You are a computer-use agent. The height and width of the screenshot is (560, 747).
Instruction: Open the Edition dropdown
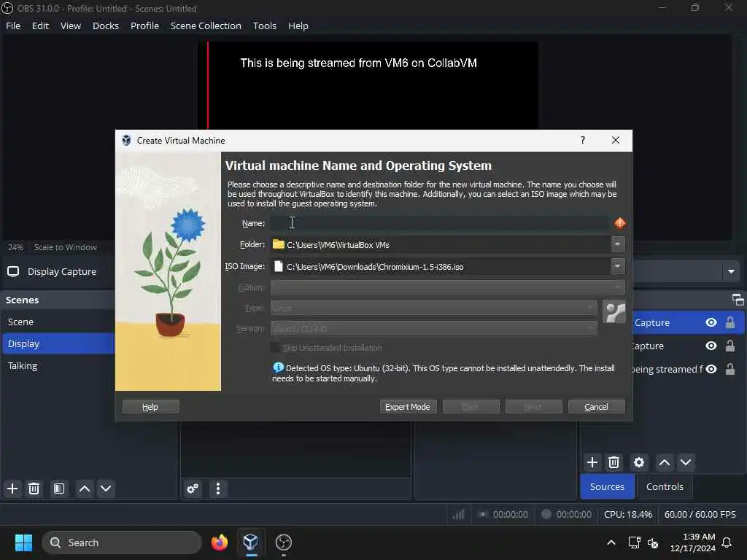(x=448, y=287)
